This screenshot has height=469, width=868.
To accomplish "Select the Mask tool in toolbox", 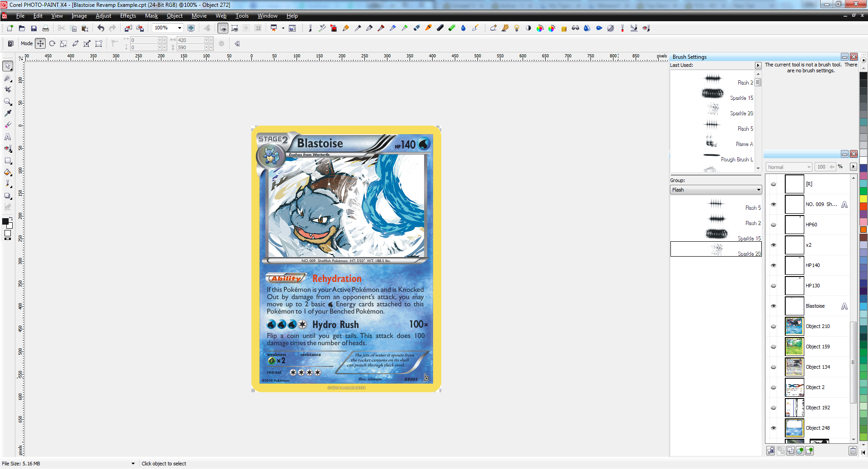I will (x=8, y=78).
